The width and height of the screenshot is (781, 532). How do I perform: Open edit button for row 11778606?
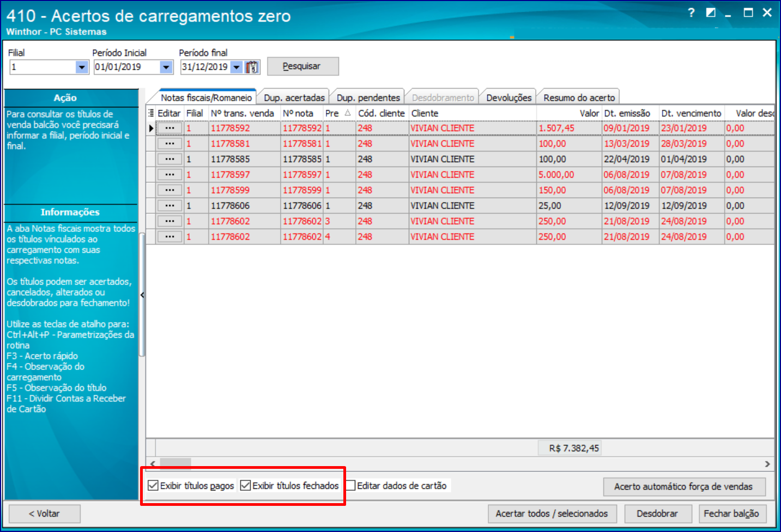[169, 206]
